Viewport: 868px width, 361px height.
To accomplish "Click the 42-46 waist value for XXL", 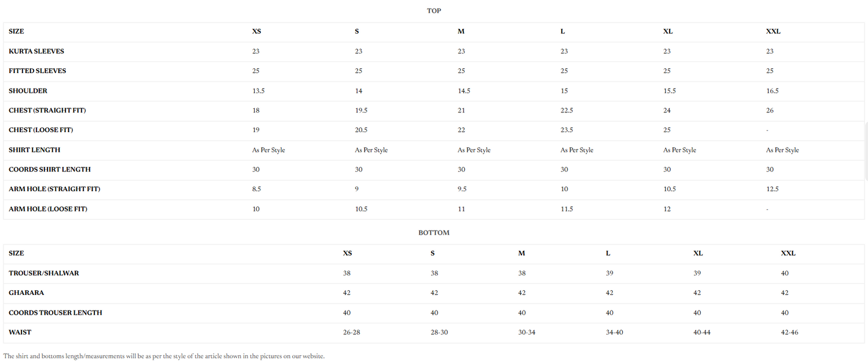I will 790,332.
